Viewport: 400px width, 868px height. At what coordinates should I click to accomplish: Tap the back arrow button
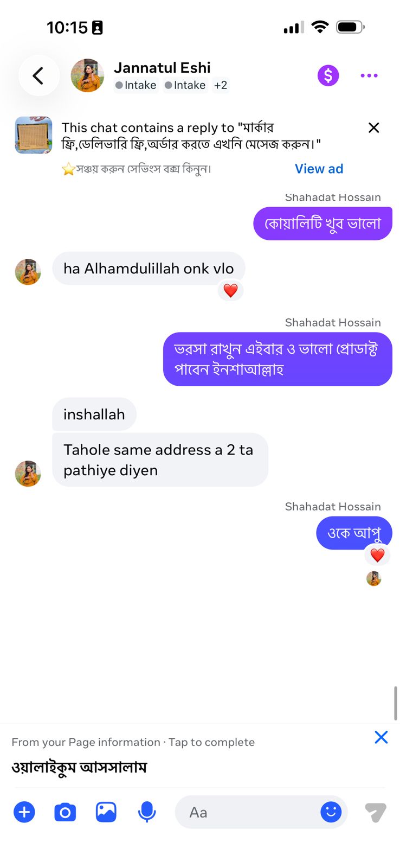click(x=38, y=75)
